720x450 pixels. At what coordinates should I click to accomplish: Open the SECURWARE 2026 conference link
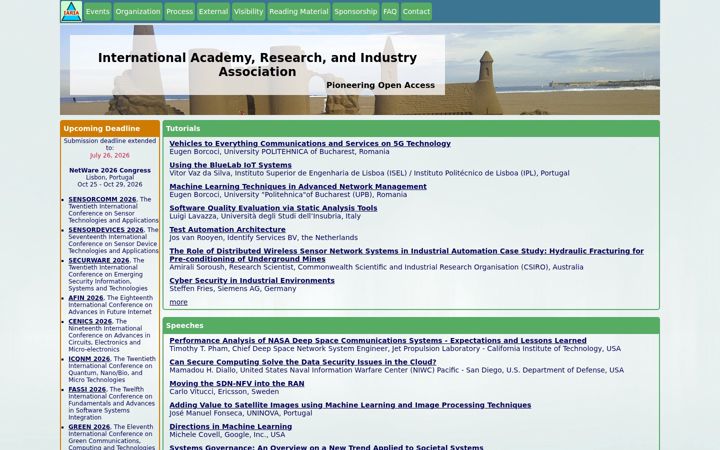point(99,260)
